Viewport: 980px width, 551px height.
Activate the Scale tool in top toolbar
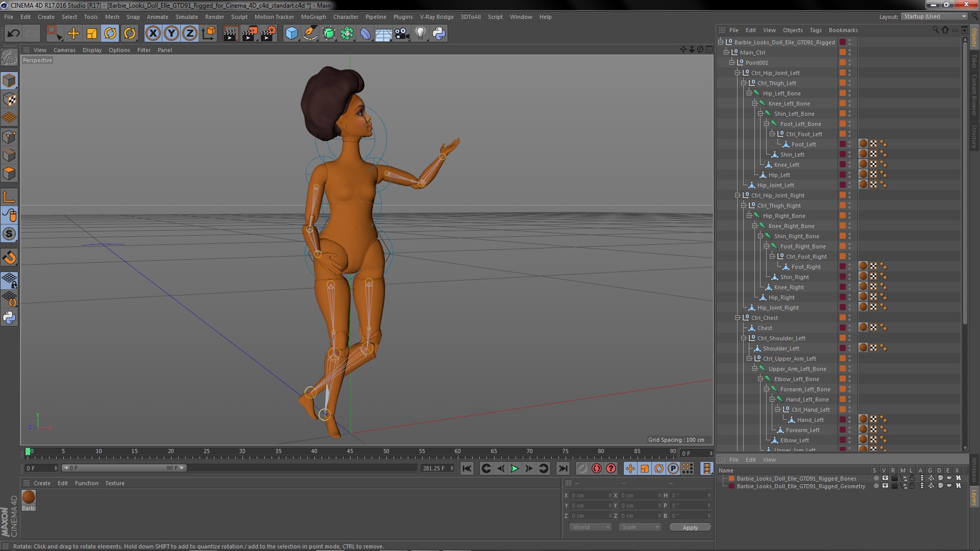(92, 34)
